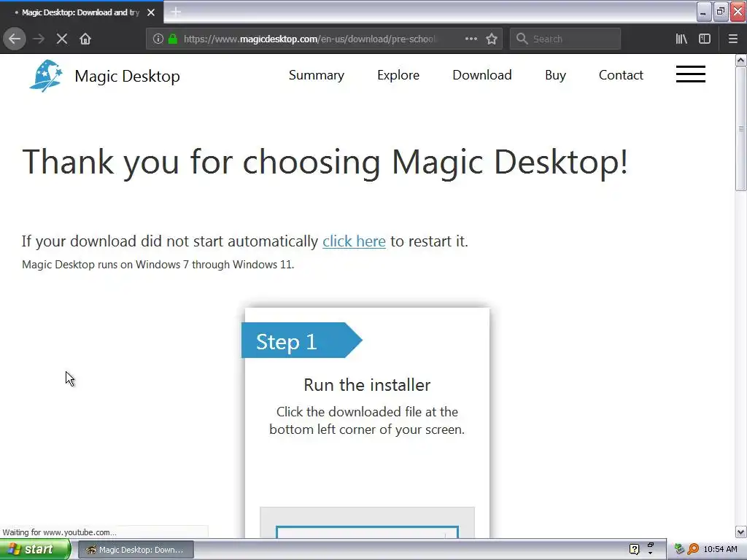747x560 pixels.
Task: Click the Step 1 banner
Action: [301, 340]
